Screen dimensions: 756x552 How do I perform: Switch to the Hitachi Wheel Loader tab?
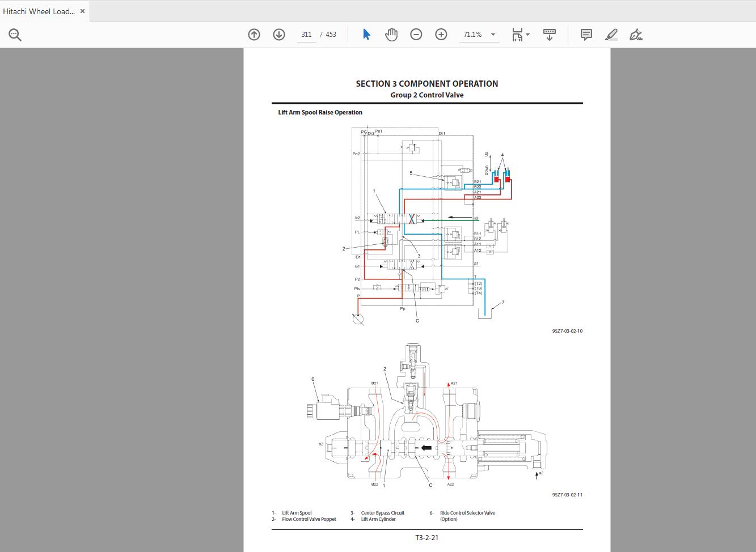point(40,11)
